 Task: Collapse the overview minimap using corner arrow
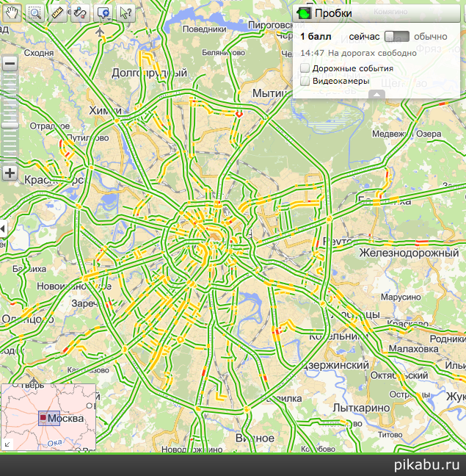click(7, 444)
